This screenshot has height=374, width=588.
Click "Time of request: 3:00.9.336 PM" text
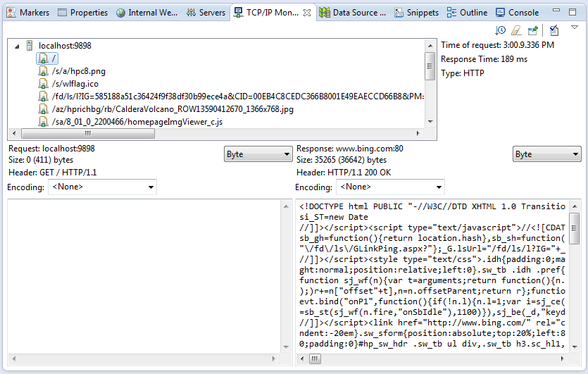[x=497, y=45]
